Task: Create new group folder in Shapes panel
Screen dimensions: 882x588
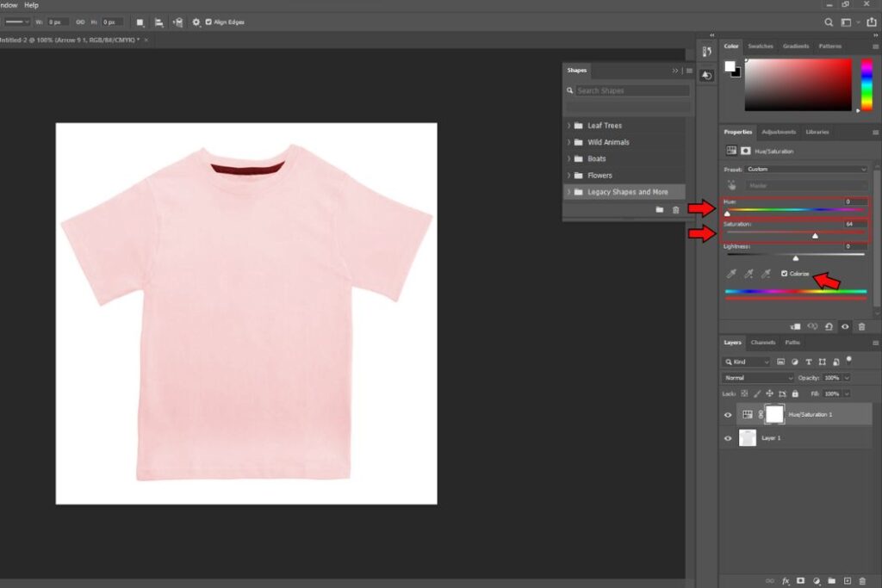Action: click(x=659, y=210)
